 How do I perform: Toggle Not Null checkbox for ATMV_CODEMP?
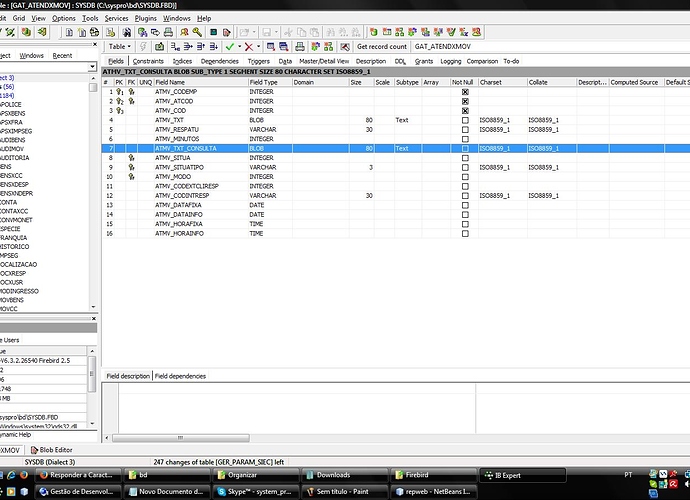[x=465, y=92]
